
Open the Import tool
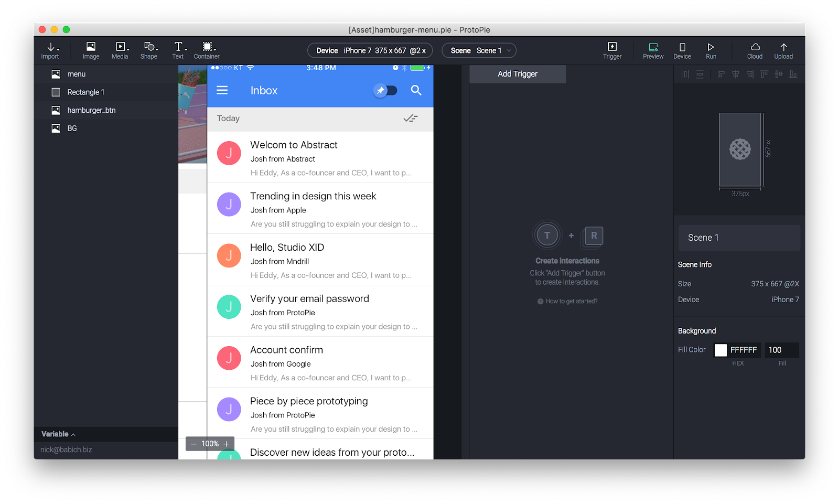[x=50, y=50]
